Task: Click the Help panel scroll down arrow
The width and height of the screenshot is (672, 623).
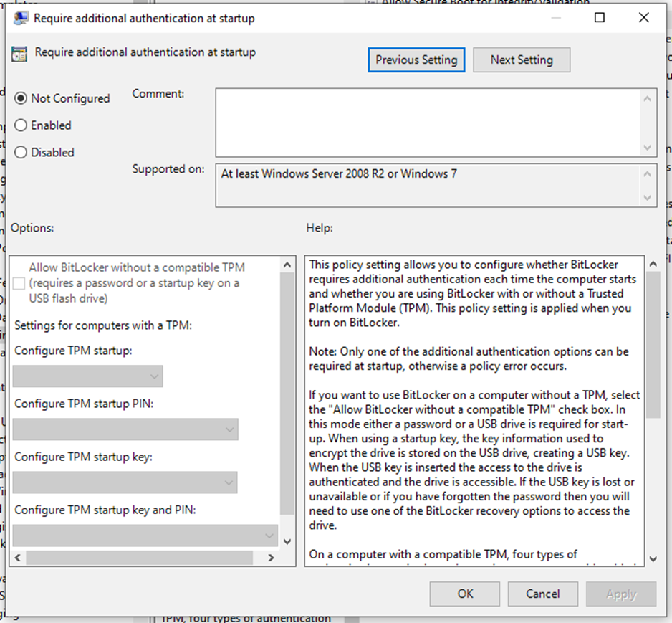Action: [653, 558]
